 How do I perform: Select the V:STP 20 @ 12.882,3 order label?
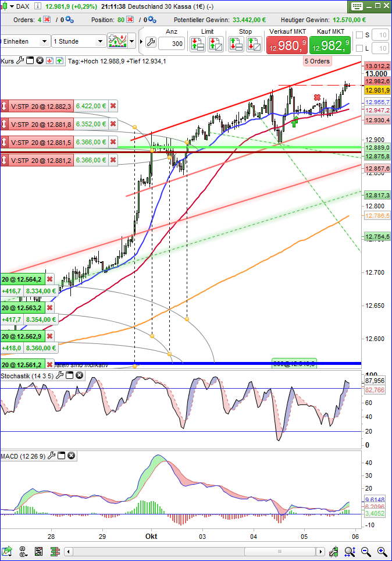41,106
